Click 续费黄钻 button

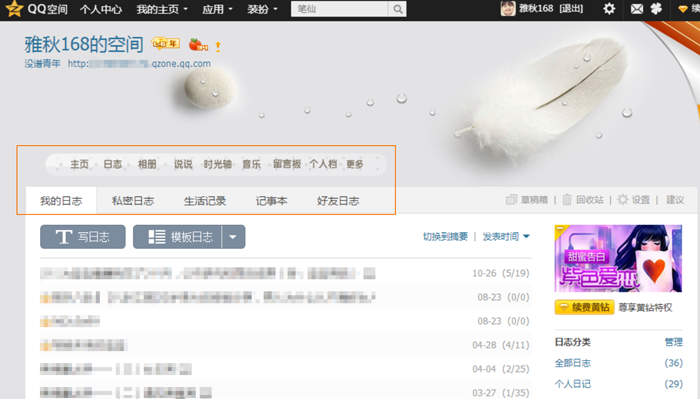(x=584, y=308)
